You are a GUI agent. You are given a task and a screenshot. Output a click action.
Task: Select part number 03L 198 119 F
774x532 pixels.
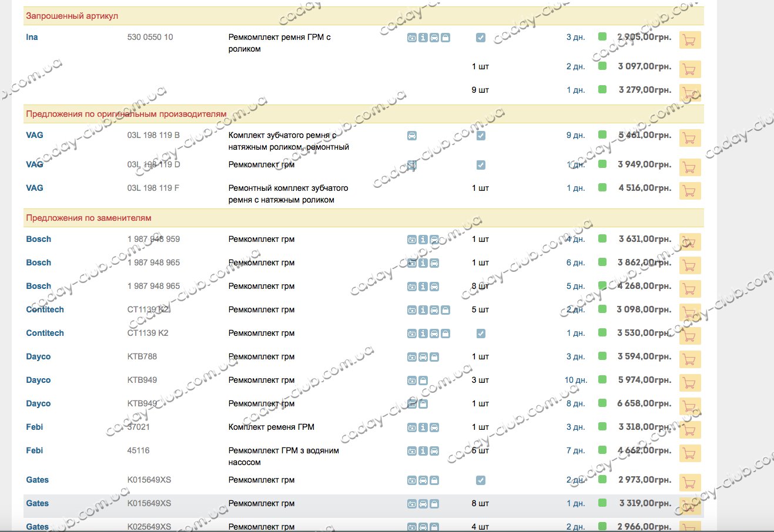tap(153, 188)
